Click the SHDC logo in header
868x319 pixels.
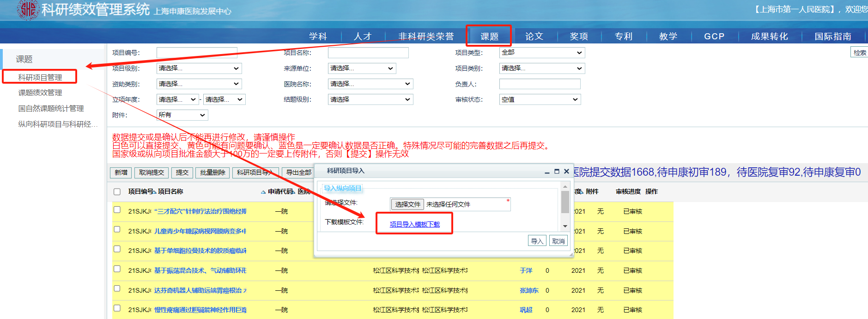(x=28, y=9)
